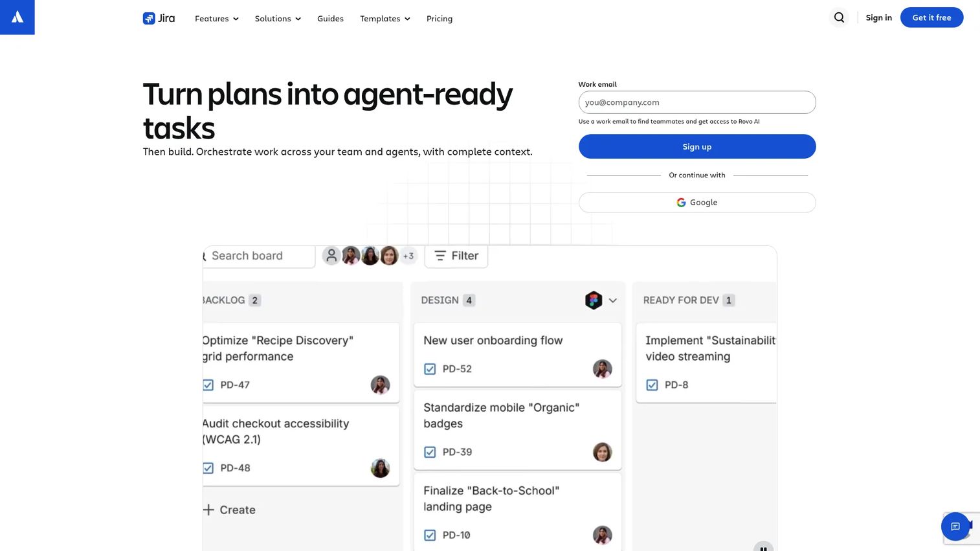Click the Figma icon in the Design column
Viewport: 980px width, 551px height.
[x=594, y=300]
